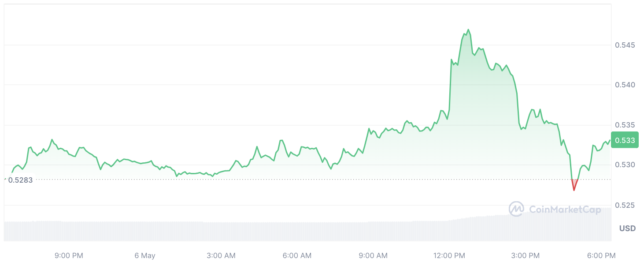Image resolution: width=644 pixels, height=270 pixels.
Task: Click the grey volume bars below the 6:00 AM price line
Action: coord(297,232)
